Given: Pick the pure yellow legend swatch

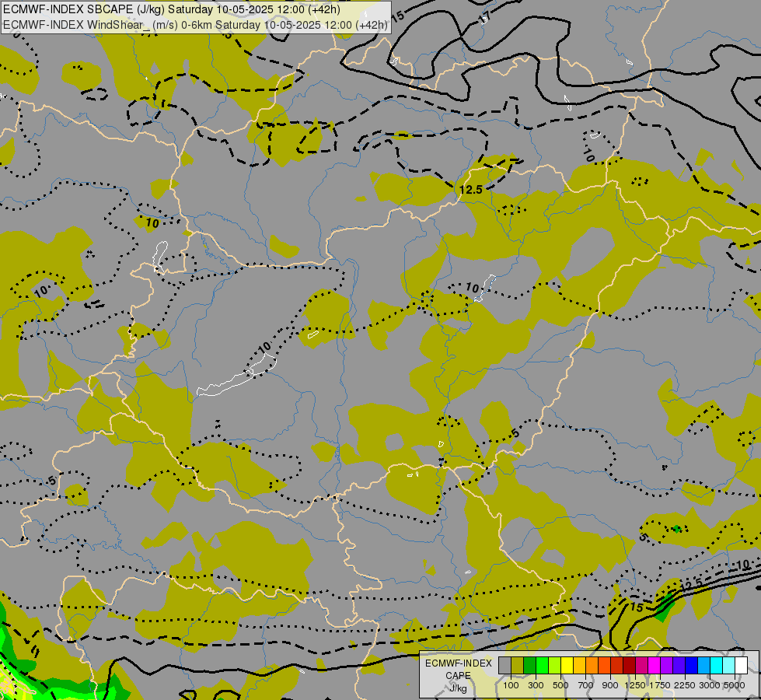Looking at the screenshot, I should pos(567,665).
